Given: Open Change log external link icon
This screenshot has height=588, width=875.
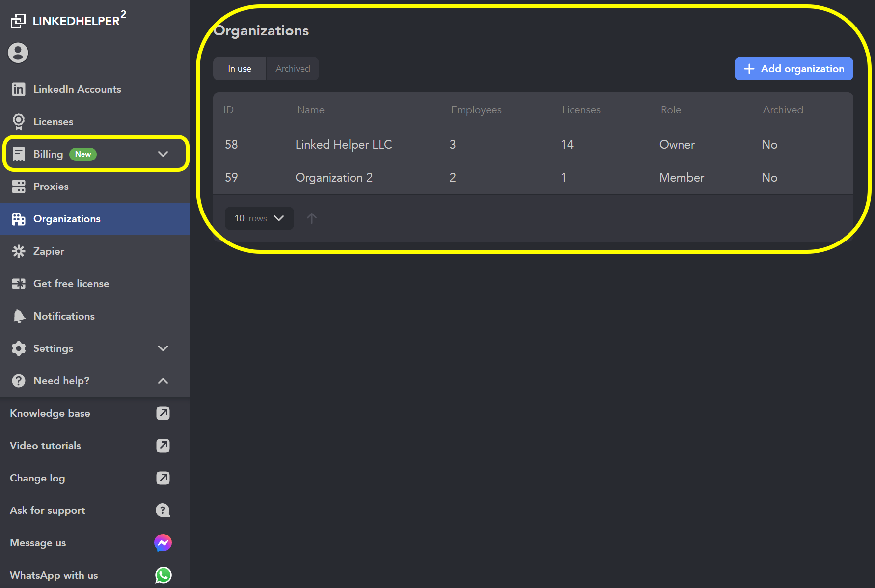Looking at the screenshot, I should [x=163, y=478].
